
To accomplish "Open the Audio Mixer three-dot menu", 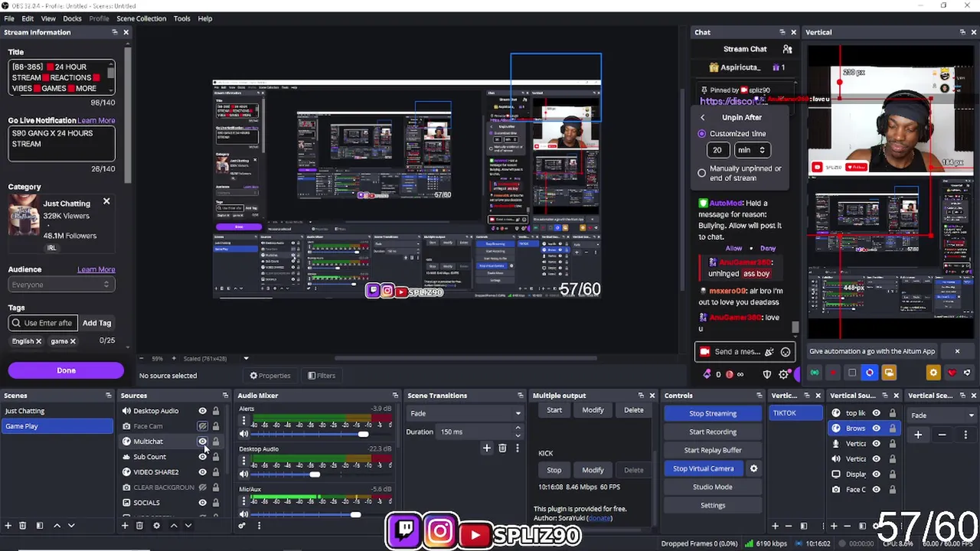I will pyautogui.click(x=259, y=526).
